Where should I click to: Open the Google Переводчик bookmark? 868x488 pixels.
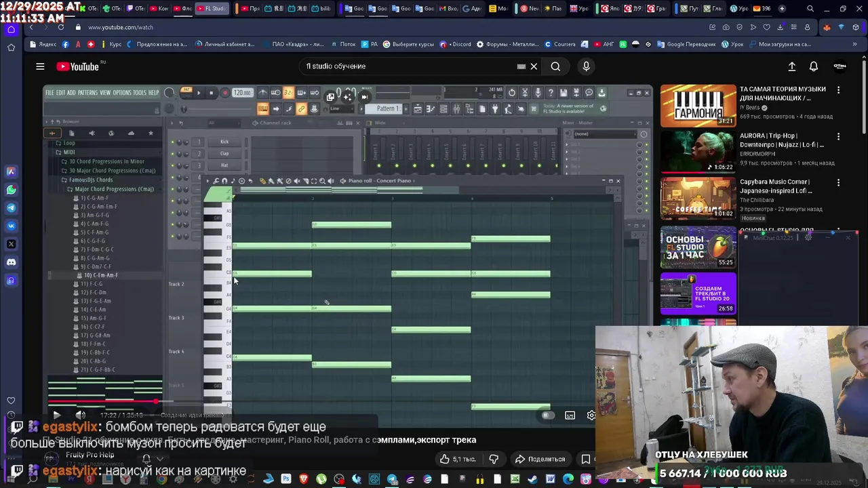[686, 44]
